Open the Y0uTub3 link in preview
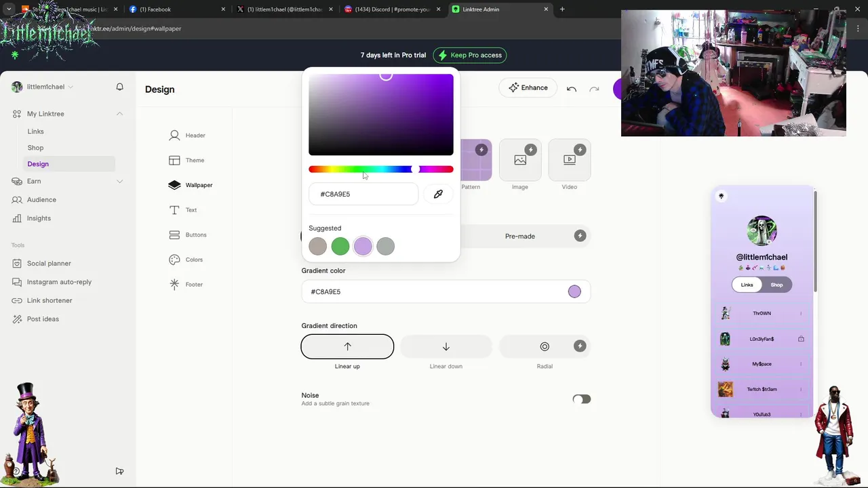The image size is (868, 488). [x=762, y=413]
